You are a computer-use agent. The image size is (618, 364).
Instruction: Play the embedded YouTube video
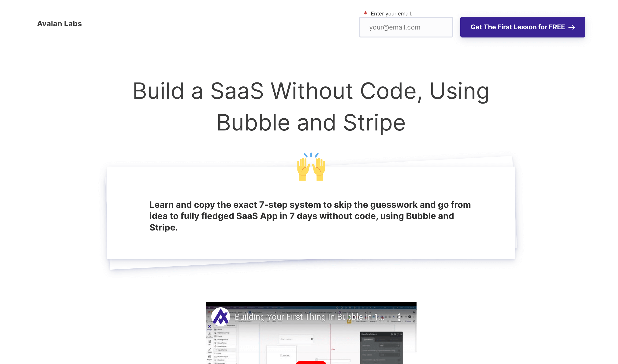[x=311, y=362]
